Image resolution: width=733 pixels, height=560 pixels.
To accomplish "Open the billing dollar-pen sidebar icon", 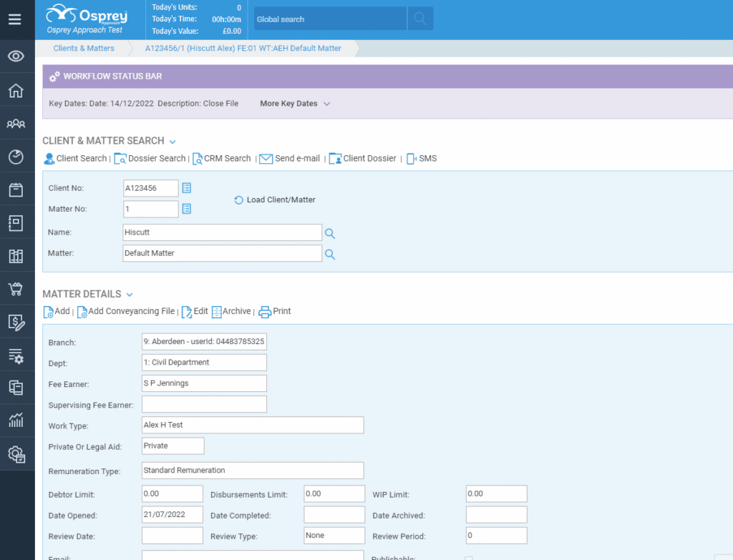I will [x=16, y=323].
